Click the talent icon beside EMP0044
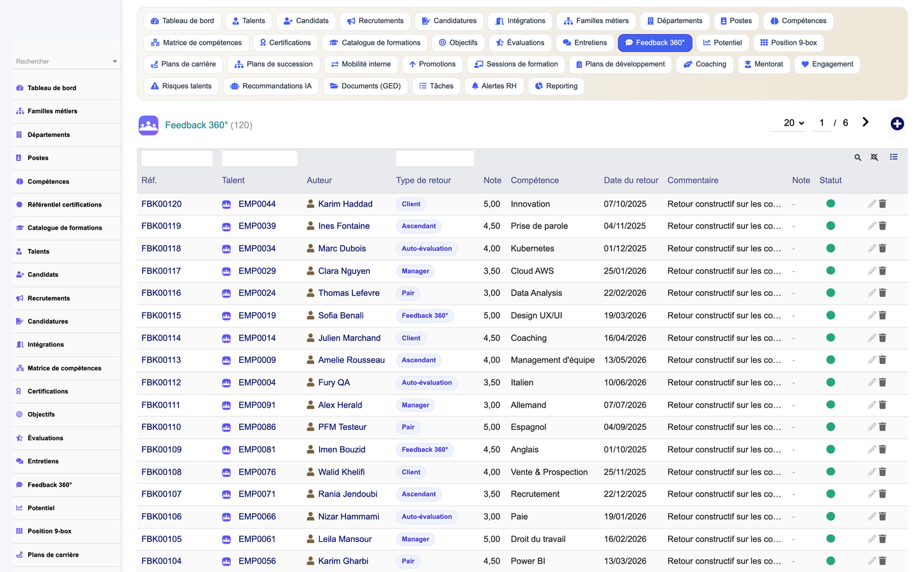The width and height of the screenshot is (924, 572). [226, 204]
